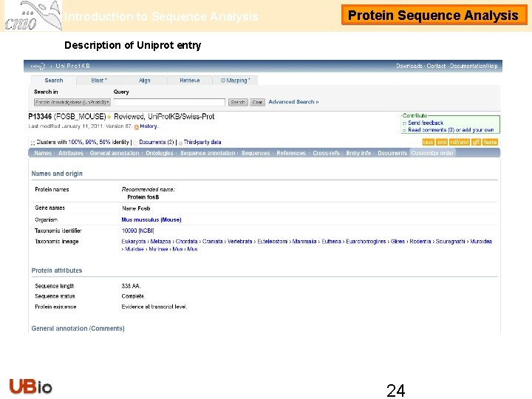Jump to Ontologies section
Viewport: 532px width, 399px height.
pyautogui.click(x=160, y=153)
